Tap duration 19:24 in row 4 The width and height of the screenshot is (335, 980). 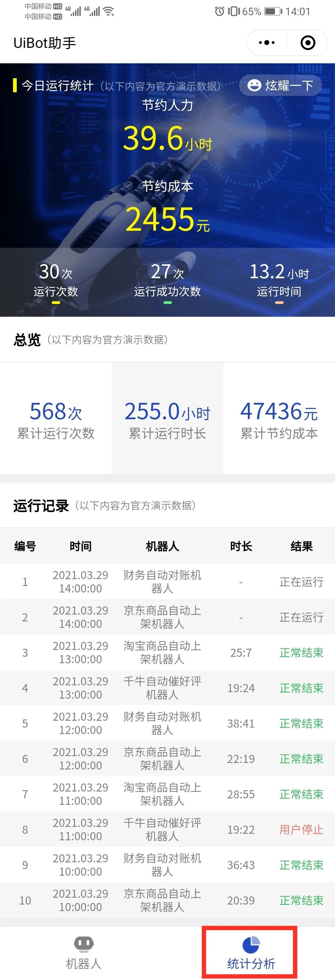pos(241,688)
